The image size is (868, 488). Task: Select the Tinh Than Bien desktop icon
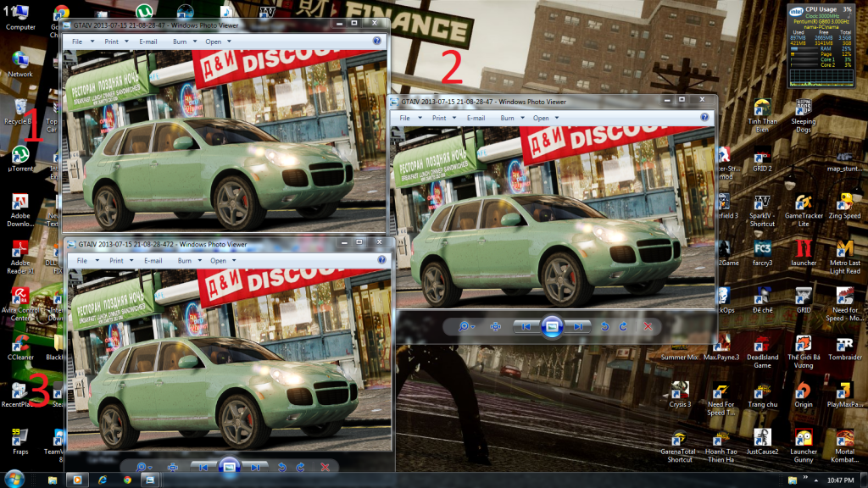[762, 115]
